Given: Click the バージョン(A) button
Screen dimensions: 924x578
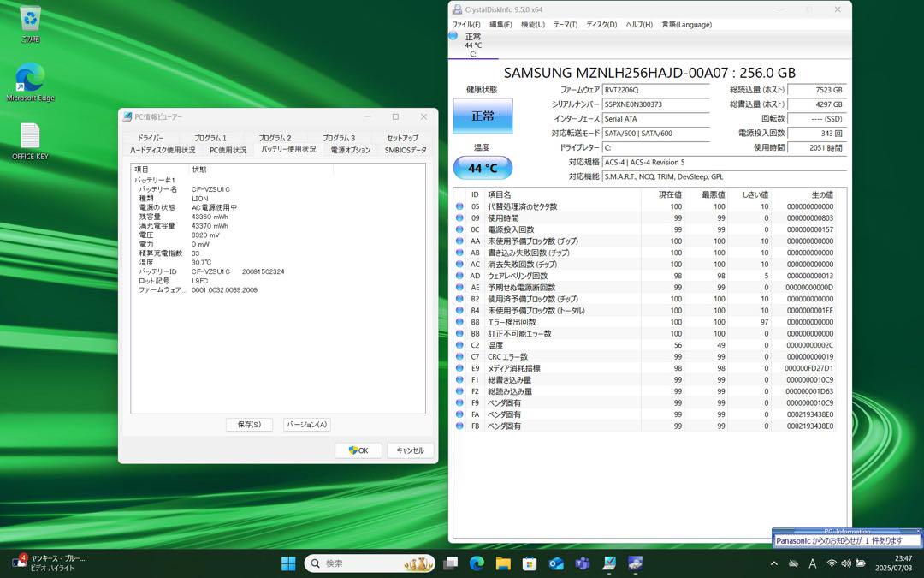Looking at the screenshot, I should pos(307,425).
